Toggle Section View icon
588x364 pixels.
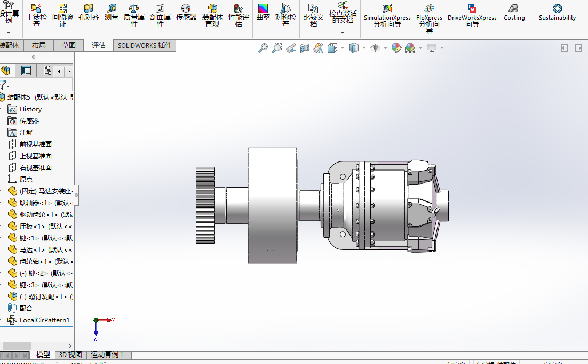(305, 48)
